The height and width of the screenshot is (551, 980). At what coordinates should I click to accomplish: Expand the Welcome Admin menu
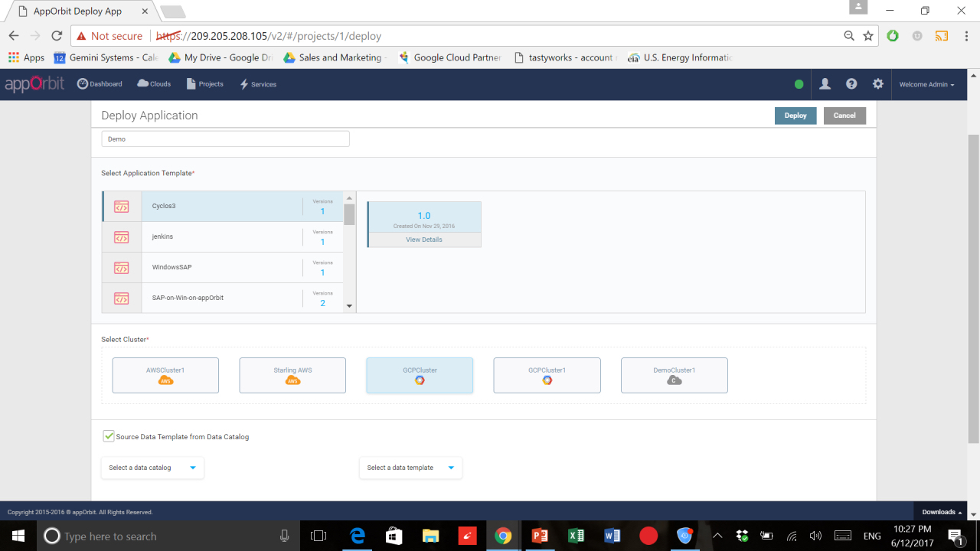[x=926, y=84]
